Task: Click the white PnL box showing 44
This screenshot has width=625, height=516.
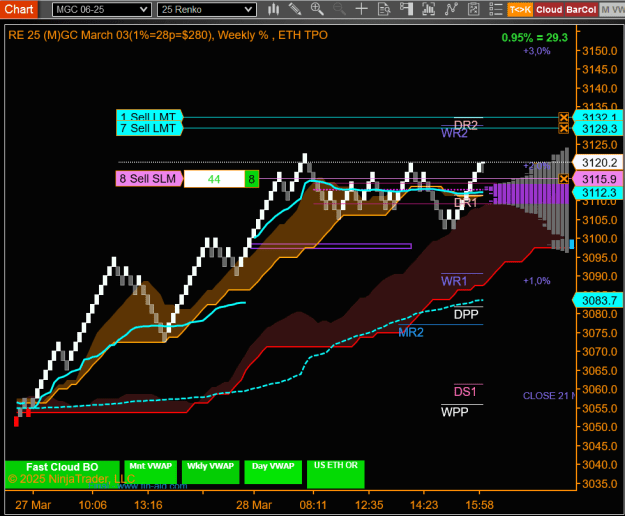Action: pyautogui.click(x=214, y=179)
